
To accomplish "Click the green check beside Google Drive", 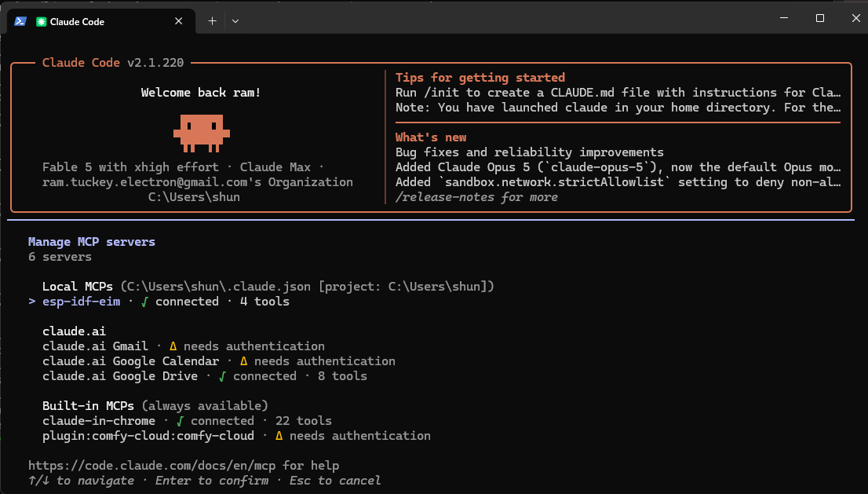I will pos(222,377).
